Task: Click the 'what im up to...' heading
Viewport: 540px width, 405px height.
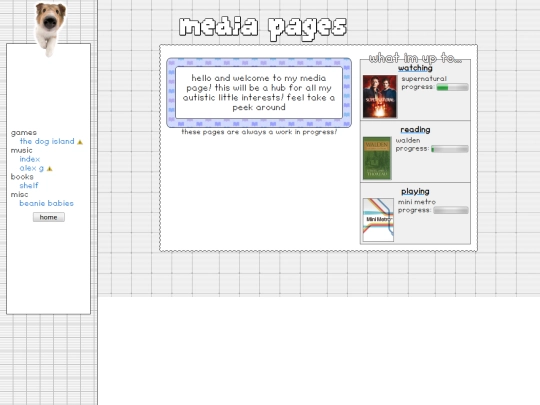Action: (415, 58)
